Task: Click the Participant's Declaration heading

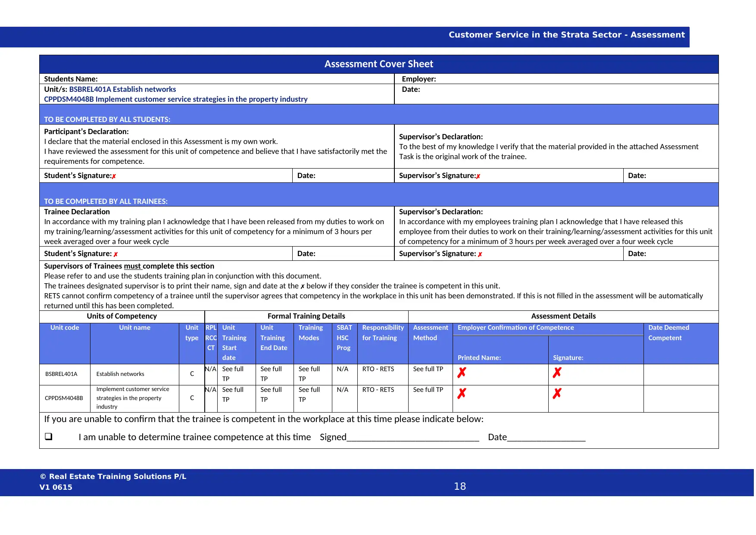Action: click(86, 131)
